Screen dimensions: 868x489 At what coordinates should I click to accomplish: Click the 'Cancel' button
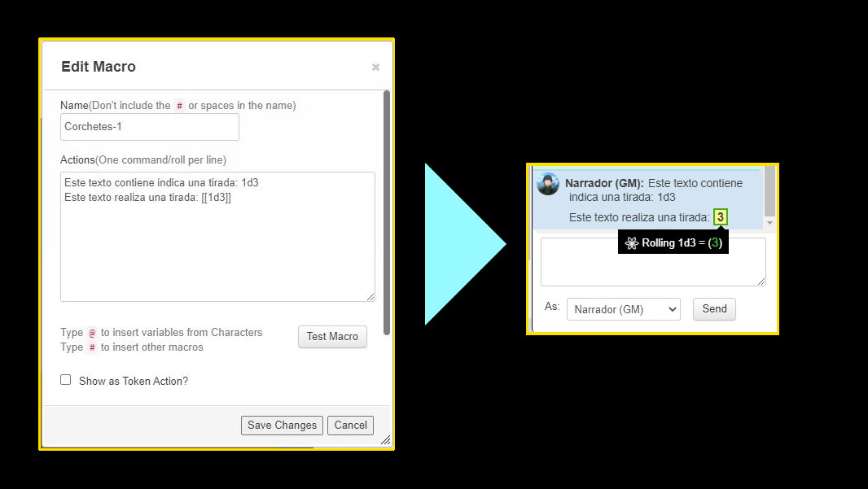point(350,425)
